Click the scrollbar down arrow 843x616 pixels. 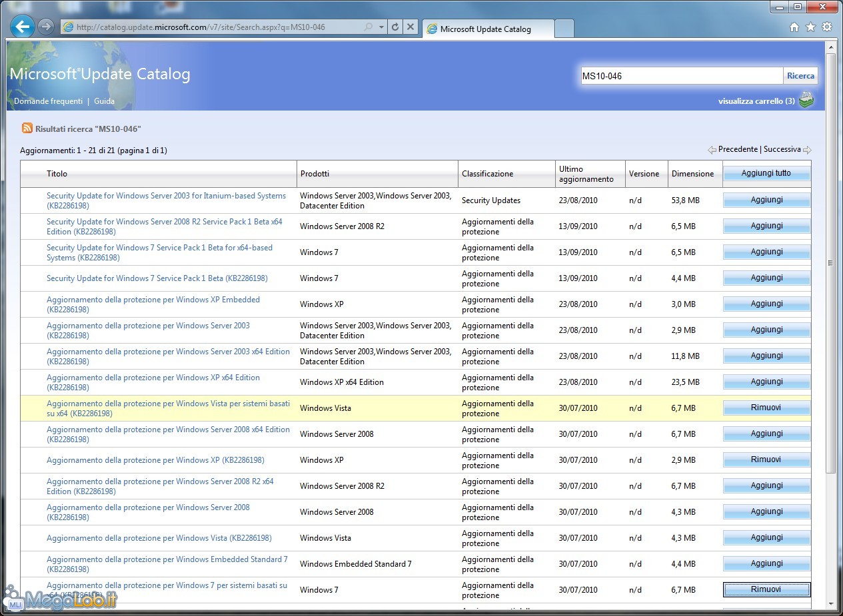point(830,604)
